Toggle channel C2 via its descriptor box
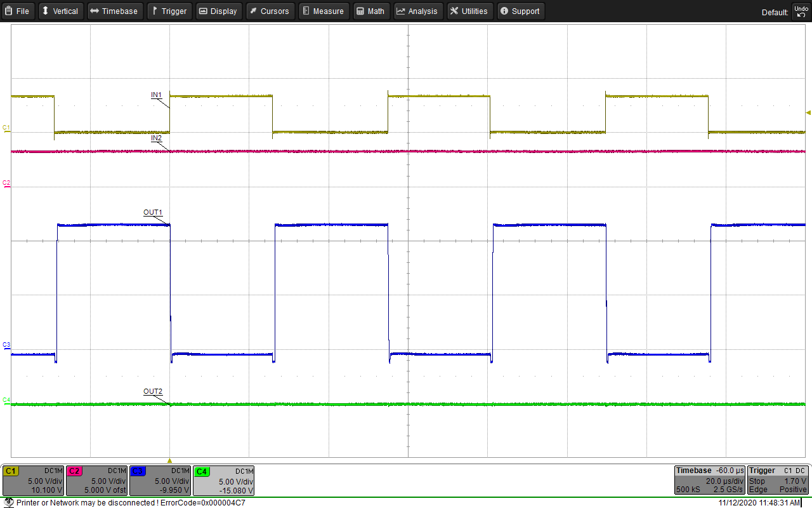Image resolution: width=812 pixels, height=508 pixels. point(96,480)
